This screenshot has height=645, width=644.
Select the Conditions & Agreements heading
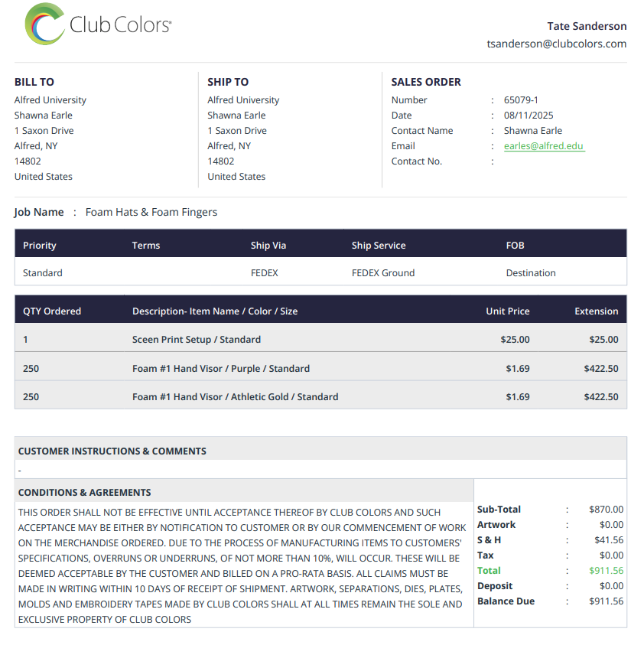point(84,493)
